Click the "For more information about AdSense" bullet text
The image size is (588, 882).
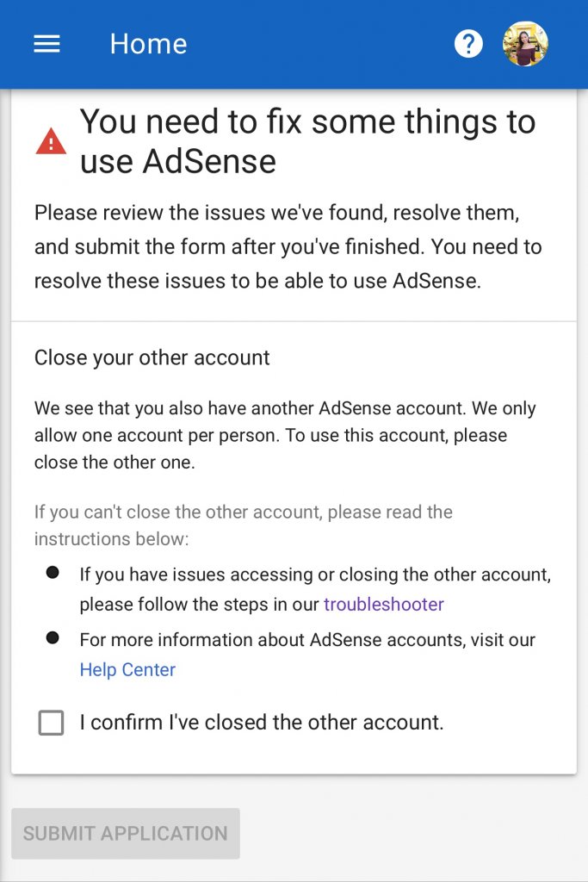point(307,655)
